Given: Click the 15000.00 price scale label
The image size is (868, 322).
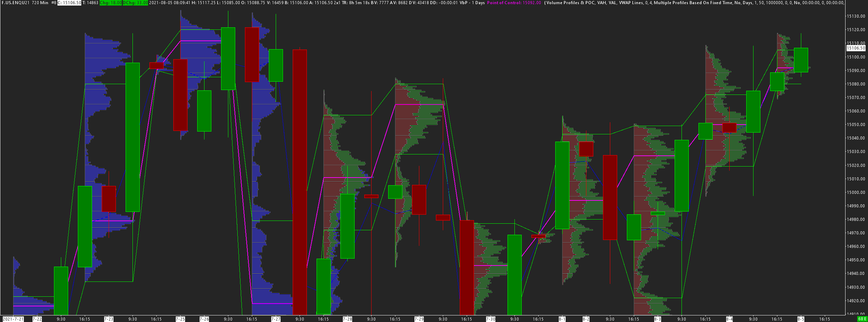Looking at the screenshot, I should tap(855, 193).
